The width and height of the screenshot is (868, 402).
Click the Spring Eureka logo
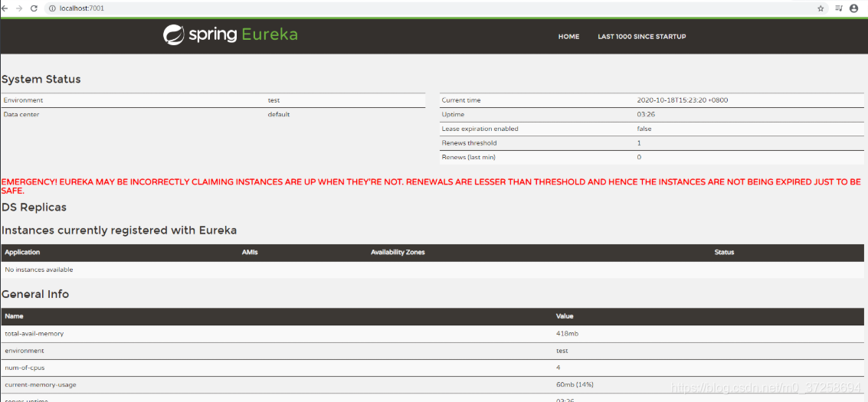[231, 34]
